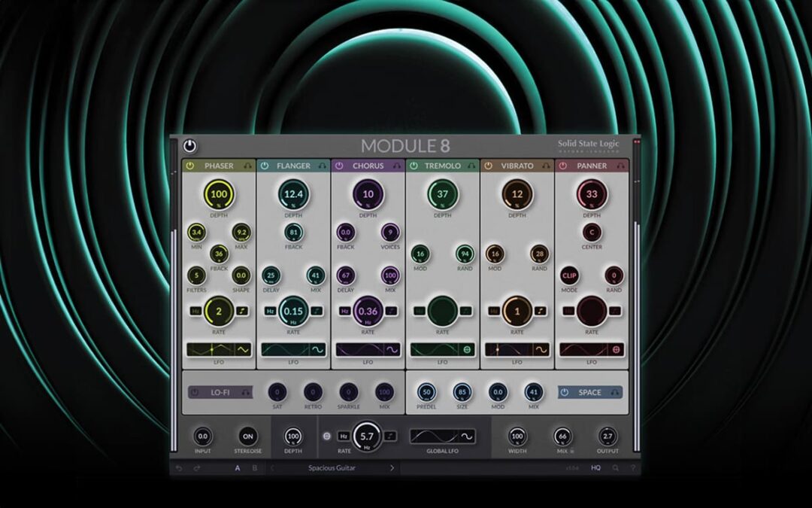Screen dimensions: 812x508
Task: Select the global Rate note sync icon
Action: click(390, 437)
